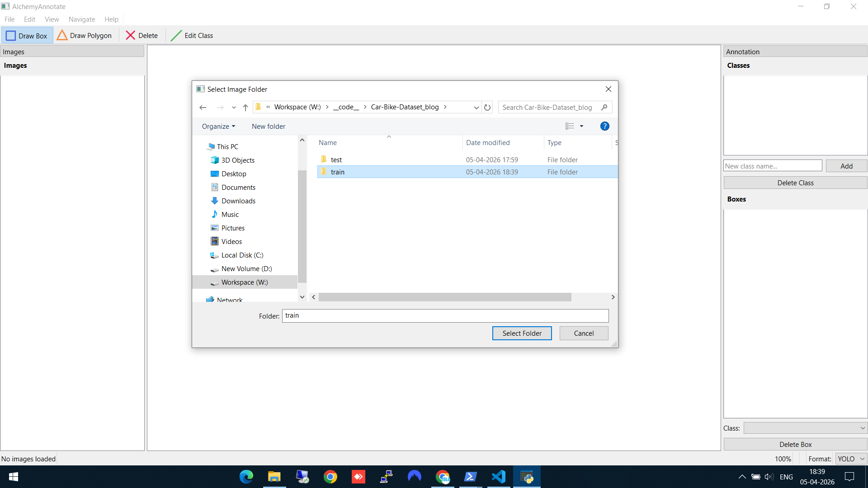
Task: Click the Add button for new class
Action: [x=846, y=166]
